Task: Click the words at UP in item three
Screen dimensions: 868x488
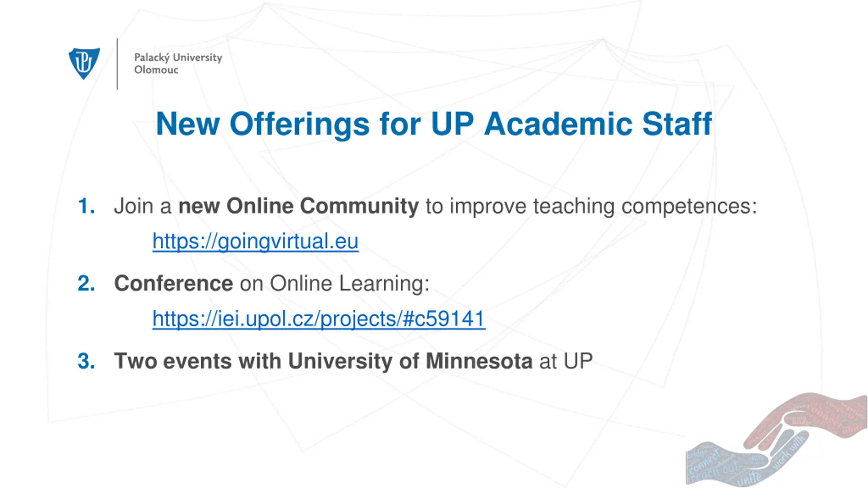Action: pos(566,361)
